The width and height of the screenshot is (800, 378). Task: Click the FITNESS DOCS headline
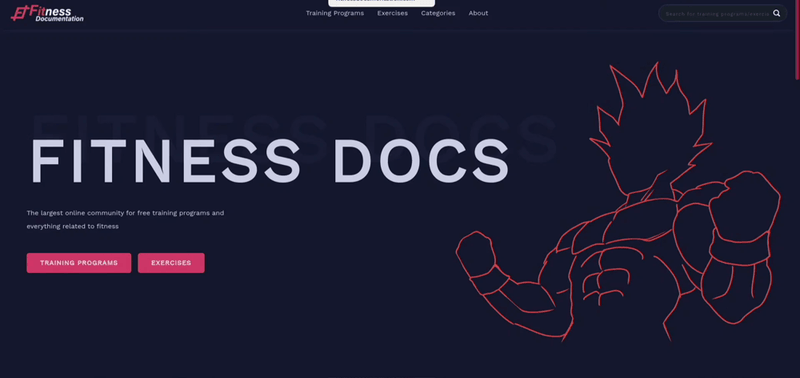tap(270, 161)
